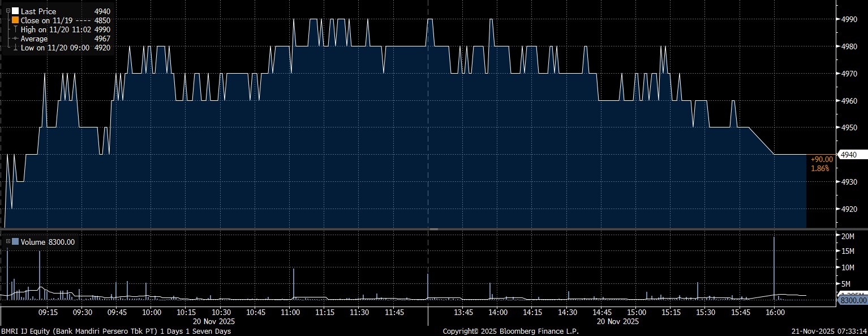Select the Average line icon in legend
This screenshot has width=868, height=336.
[15, 39]
